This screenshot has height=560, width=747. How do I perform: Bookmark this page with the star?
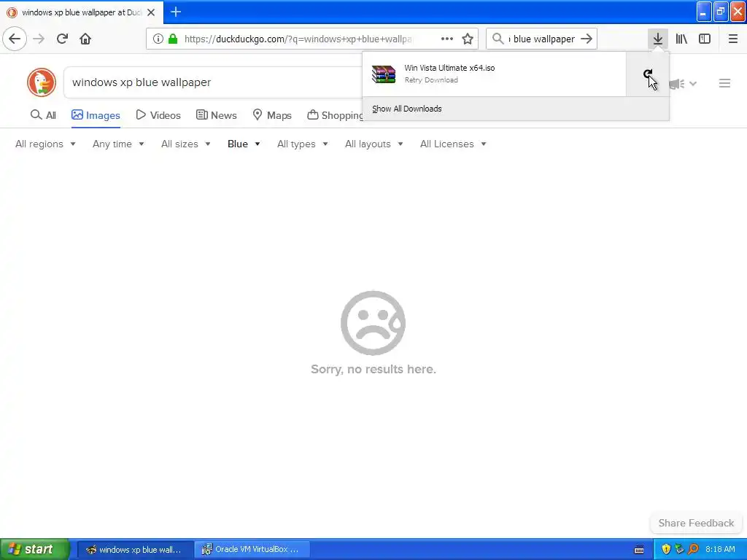click(x=468, y=39)
